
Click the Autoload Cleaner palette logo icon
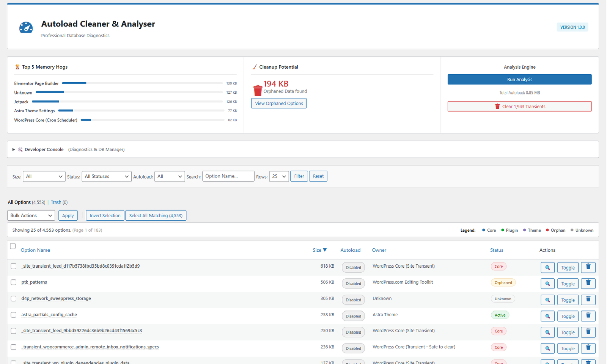pos(26,27)
